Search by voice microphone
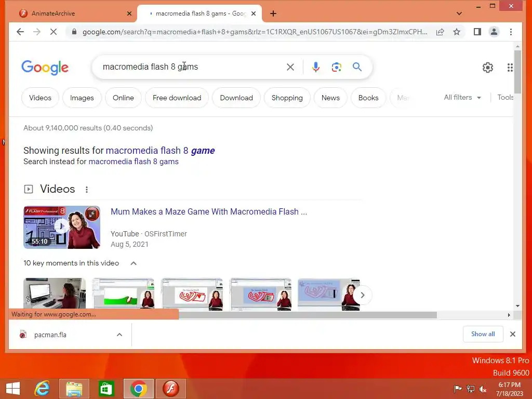The width and height of the screenshot is (532, 399). point(315,67)
